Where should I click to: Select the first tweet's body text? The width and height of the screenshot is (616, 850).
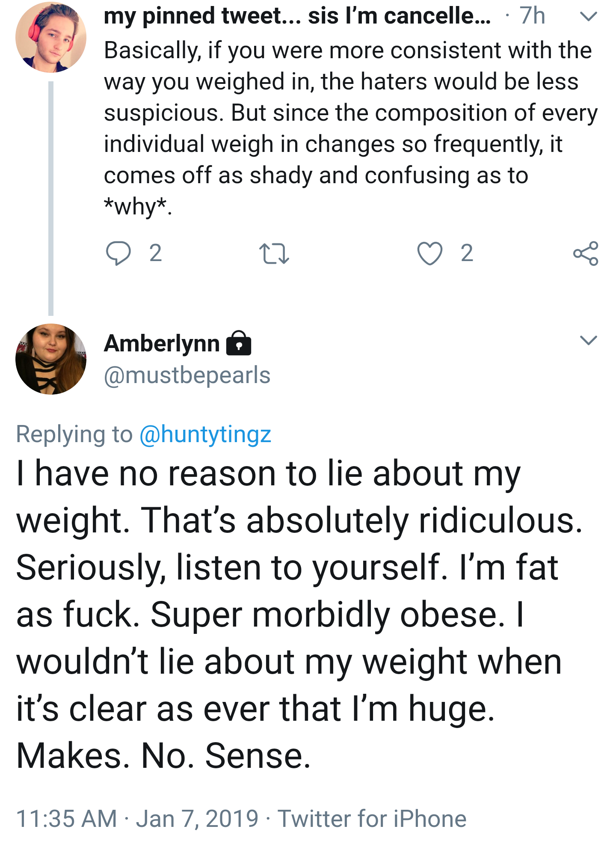(x=351, y=128)
